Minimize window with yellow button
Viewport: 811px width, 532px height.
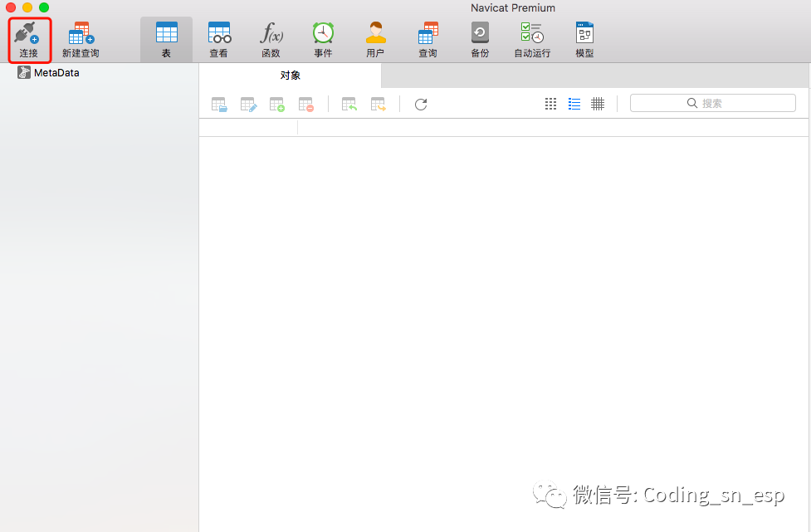pyautogui.click(x=27, y=7)
